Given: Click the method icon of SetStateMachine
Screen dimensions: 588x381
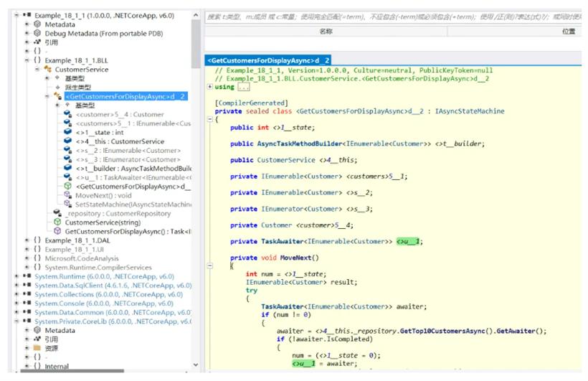Looking at the screenshot, I should pyautogui.click(x=68, y=204).
